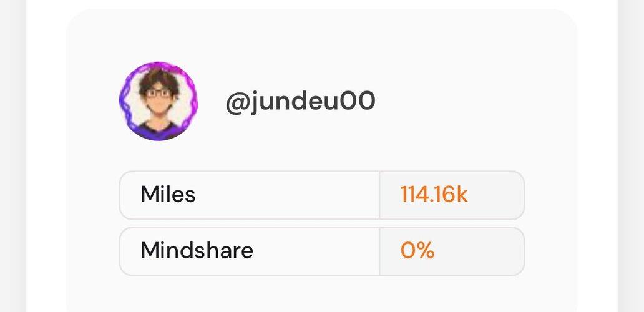The width and height of the screenshot is (644, 312).
Task: Click the divider in the Mindshare row
Action: pyautogui.click(x=379, y=251)
